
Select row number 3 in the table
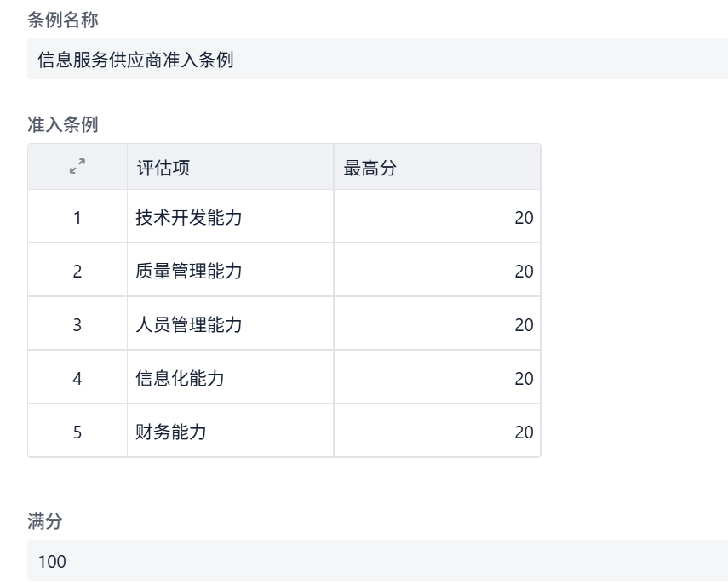coord(77,324)
